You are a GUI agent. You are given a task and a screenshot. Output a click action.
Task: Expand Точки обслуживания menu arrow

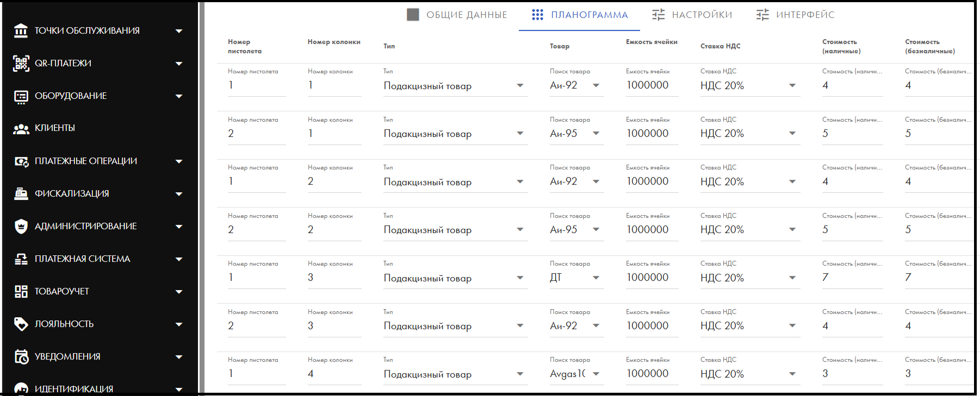tap(179, 31)
